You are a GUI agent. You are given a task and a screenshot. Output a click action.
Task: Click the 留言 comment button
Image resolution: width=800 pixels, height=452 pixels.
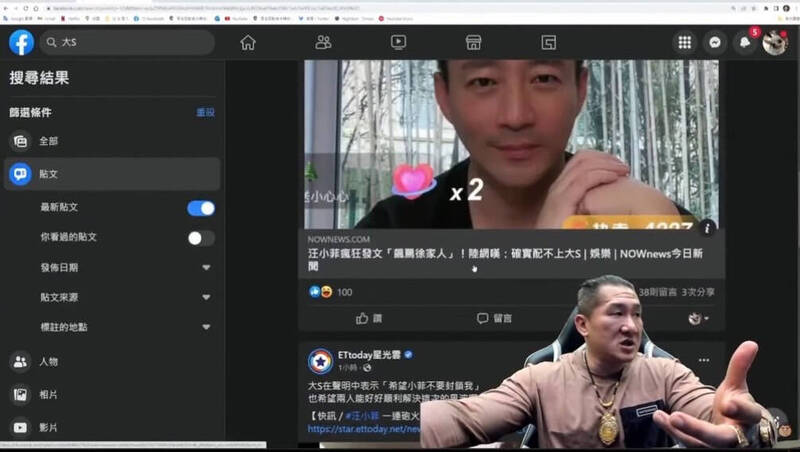point(494,318)
